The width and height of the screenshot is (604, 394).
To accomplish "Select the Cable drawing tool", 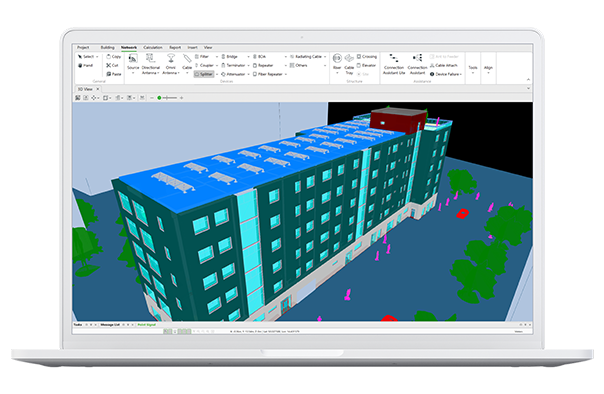I will [x=187, y=62].
